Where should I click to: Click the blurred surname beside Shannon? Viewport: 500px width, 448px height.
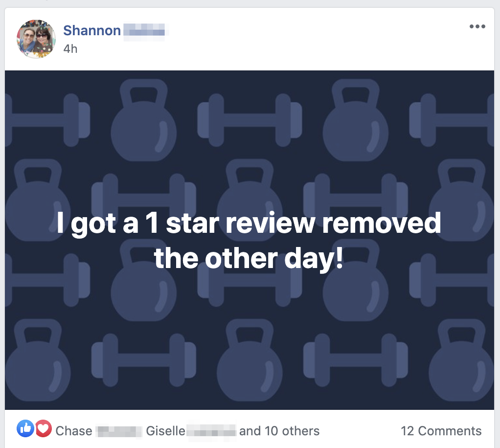(144, 31)
